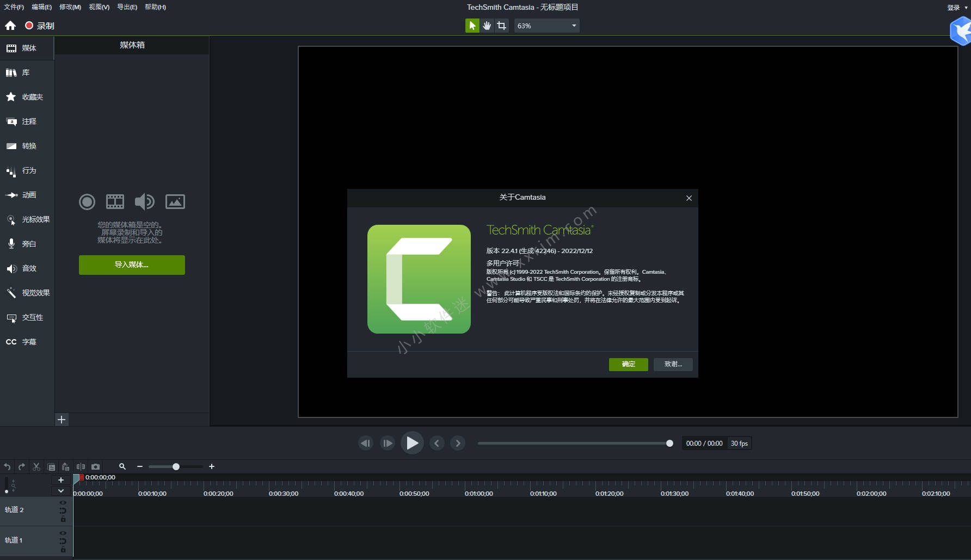Click the next frame playback button
The width and height of the screenshot is (971, 560).
pos(388,443)
